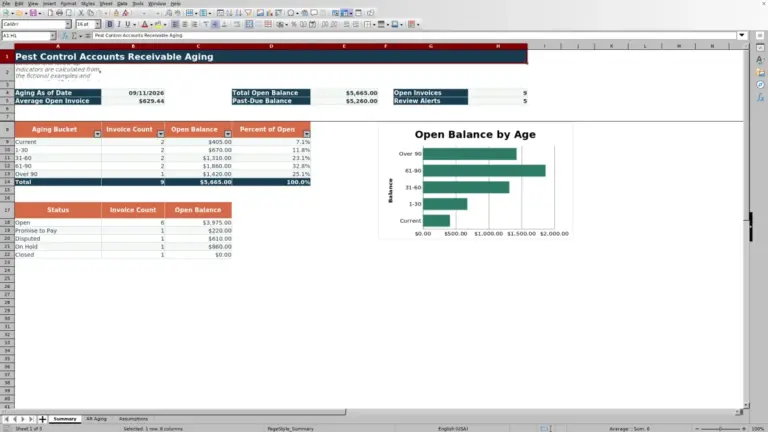768x432 pixels.
Task: Click the background highlight color swatch
Action: [158, 24]
